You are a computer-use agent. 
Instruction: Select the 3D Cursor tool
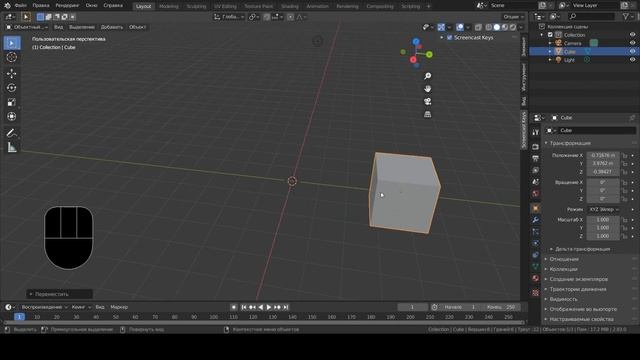[x=12, y=57]
